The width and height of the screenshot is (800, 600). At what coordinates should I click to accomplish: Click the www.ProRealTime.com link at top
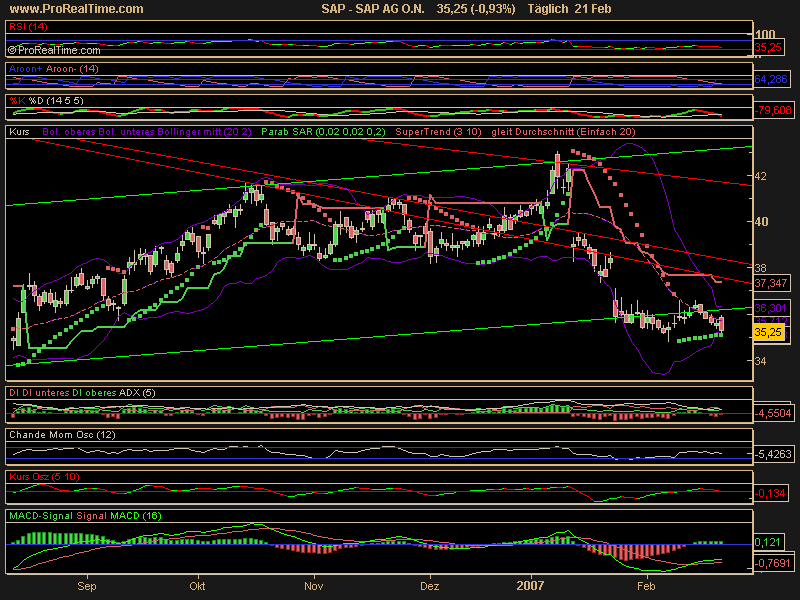click(73, 9)
